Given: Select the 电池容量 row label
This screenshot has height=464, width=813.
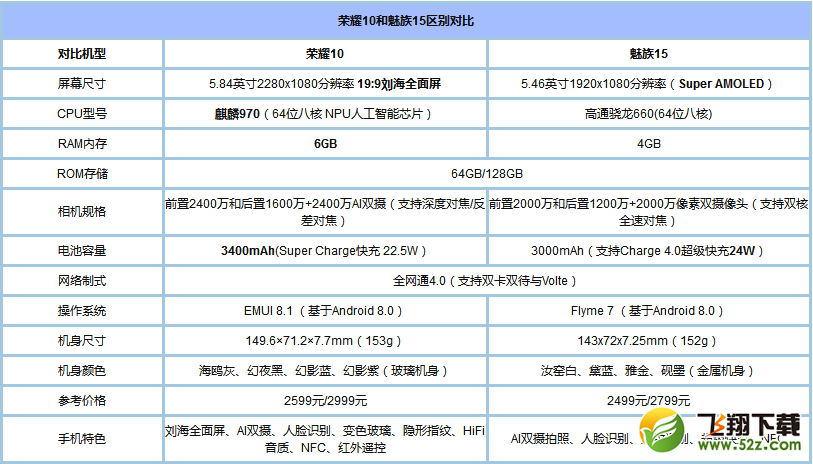Looking at the screenshot, I should pyautogui.click(x=82, y=250).
